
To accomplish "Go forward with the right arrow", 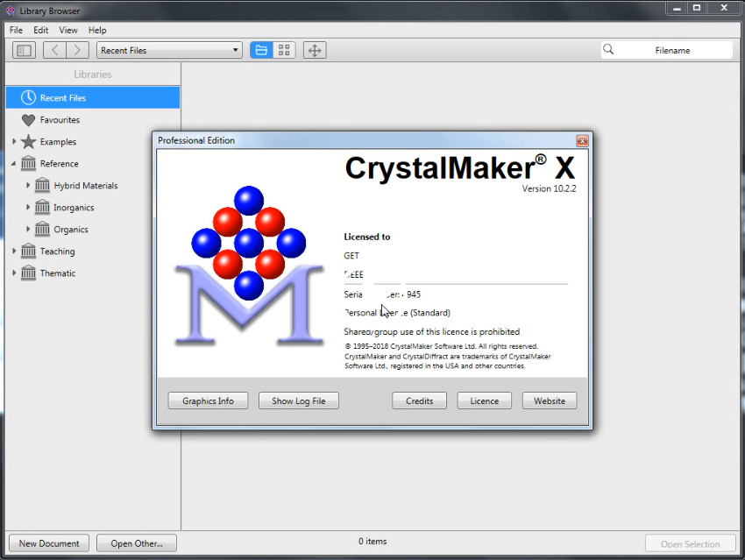I will pos(77,50).
